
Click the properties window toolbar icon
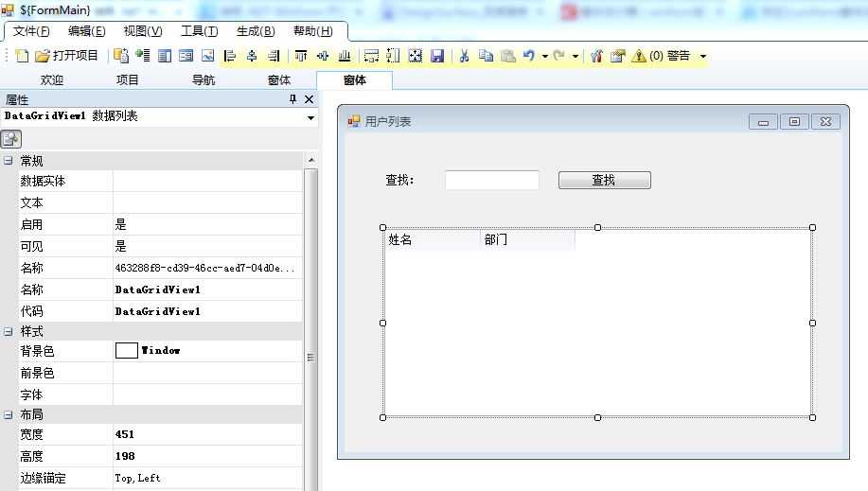point(618,56)
